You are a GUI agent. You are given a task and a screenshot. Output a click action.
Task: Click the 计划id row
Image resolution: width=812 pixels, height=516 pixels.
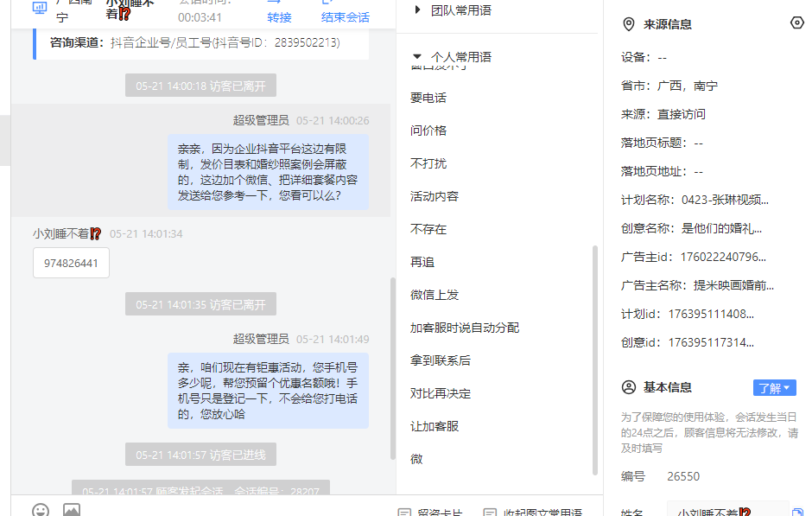coord(688,314)
